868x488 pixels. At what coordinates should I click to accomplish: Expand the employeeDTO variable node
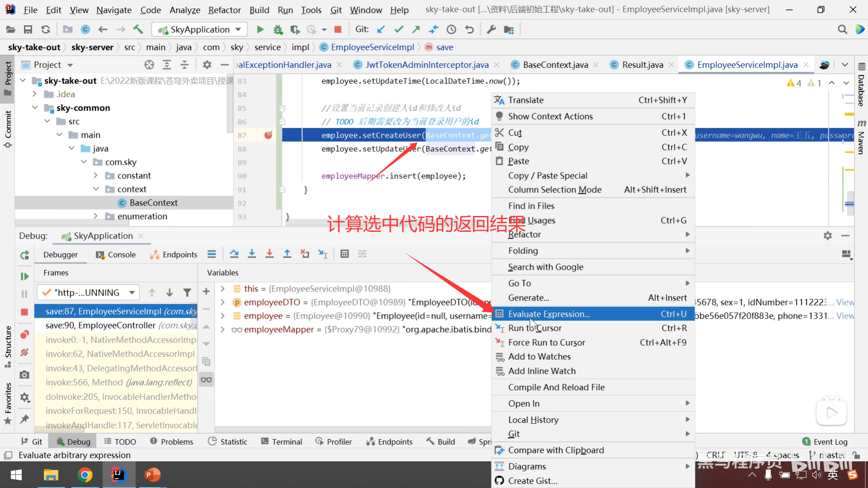click(x=222, y=302)
